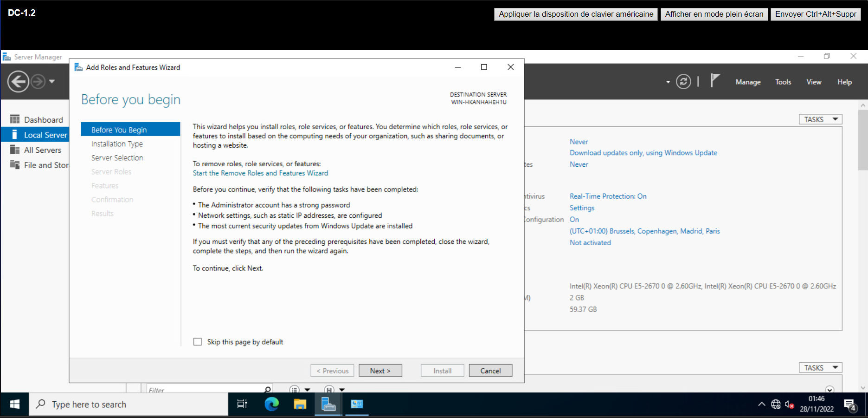This screenshot has height=418, width=868.
Task: Click Next in the wizard
Action: tap(380, 371)
